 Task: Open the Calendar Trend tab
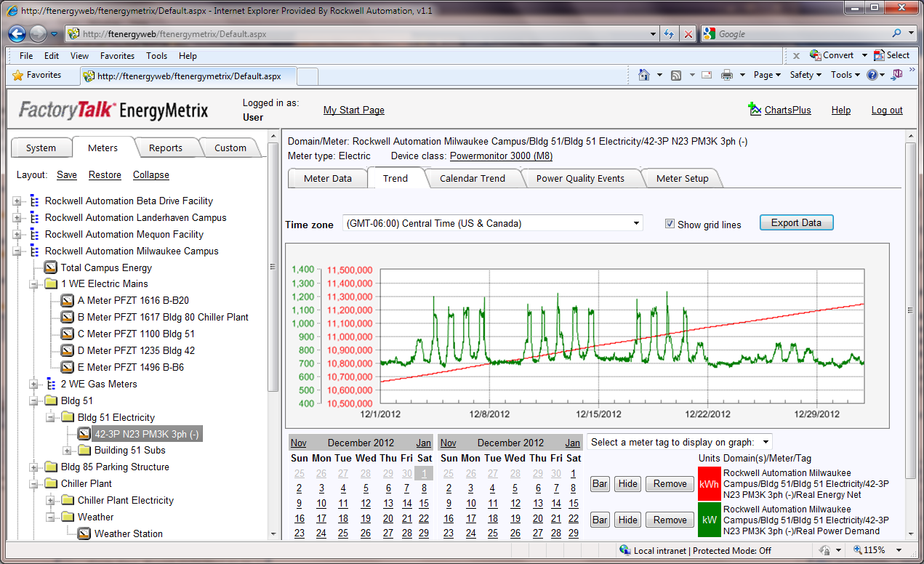click(472, 178)
